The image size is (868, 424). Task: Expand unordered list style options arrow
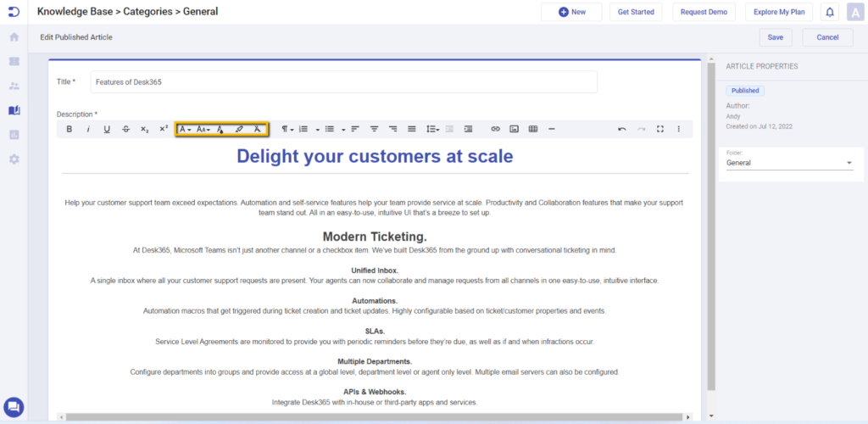click(x=343, y=130)
